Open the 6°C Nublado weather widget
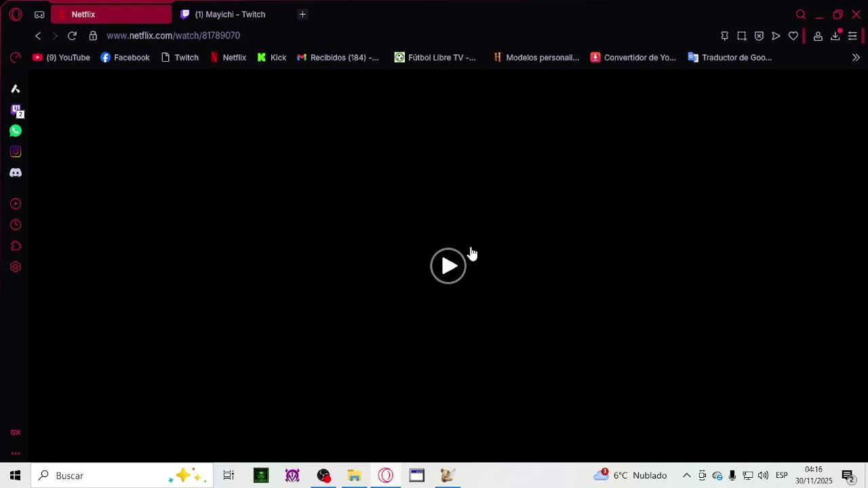The height and width of the screenshot is (488, 868). (630, 476)
